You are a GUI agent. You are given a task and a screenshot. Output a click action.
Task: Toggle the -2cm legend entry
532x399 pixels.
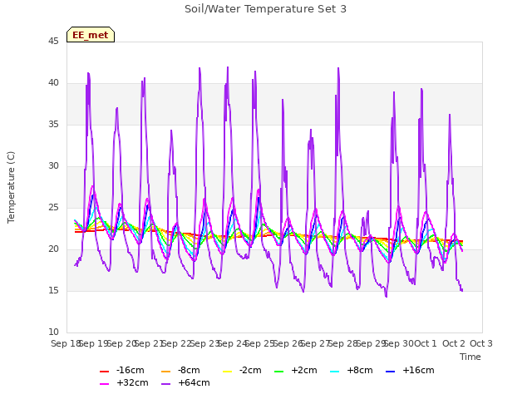pyautogui.click(x=242, y=370)
